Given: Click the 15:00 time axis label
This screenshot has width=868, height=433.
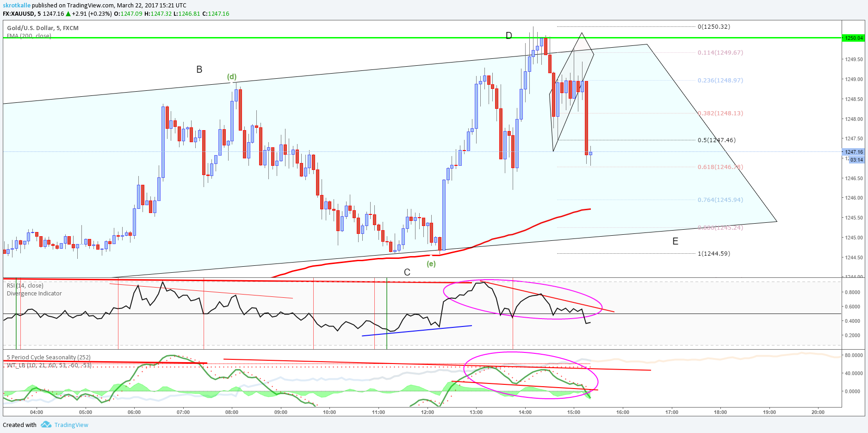Looking at the screenshot, I should coord(574,412).
